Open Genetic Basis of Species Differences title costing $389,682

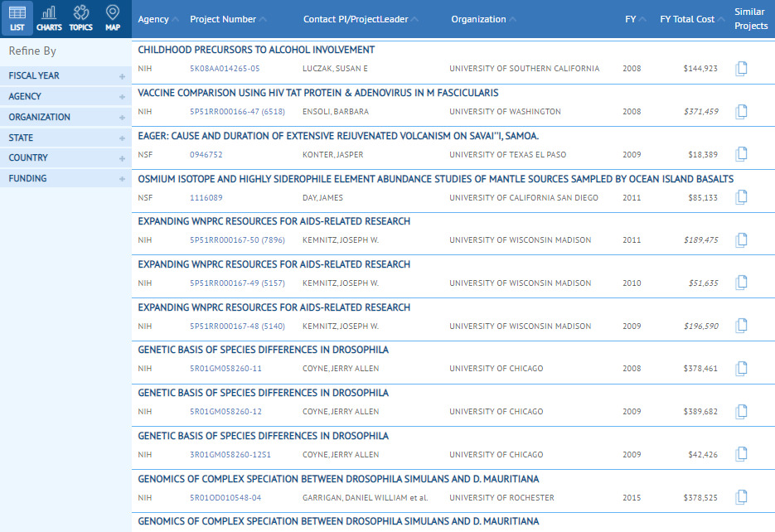click(x=263, y=393)
